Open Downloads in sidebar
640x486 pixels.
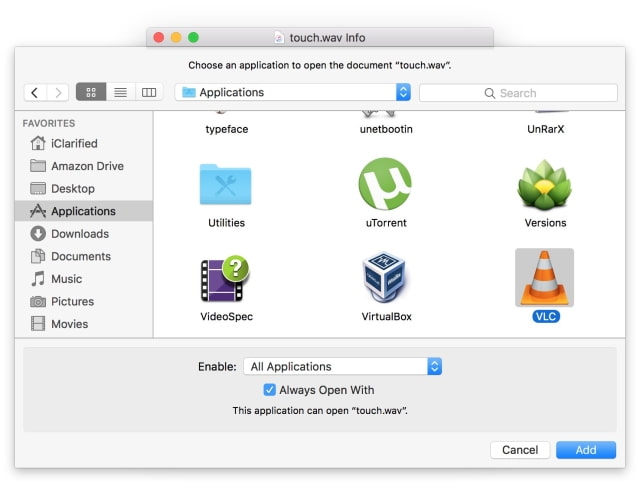click(84, 234)
